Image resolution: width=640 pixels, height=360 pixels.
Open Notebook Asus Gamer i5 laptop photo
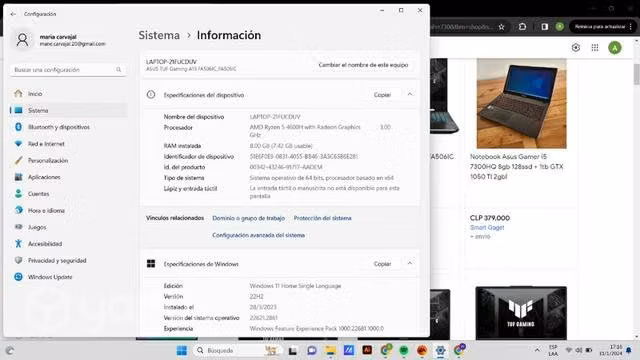[x=521, y=103]
